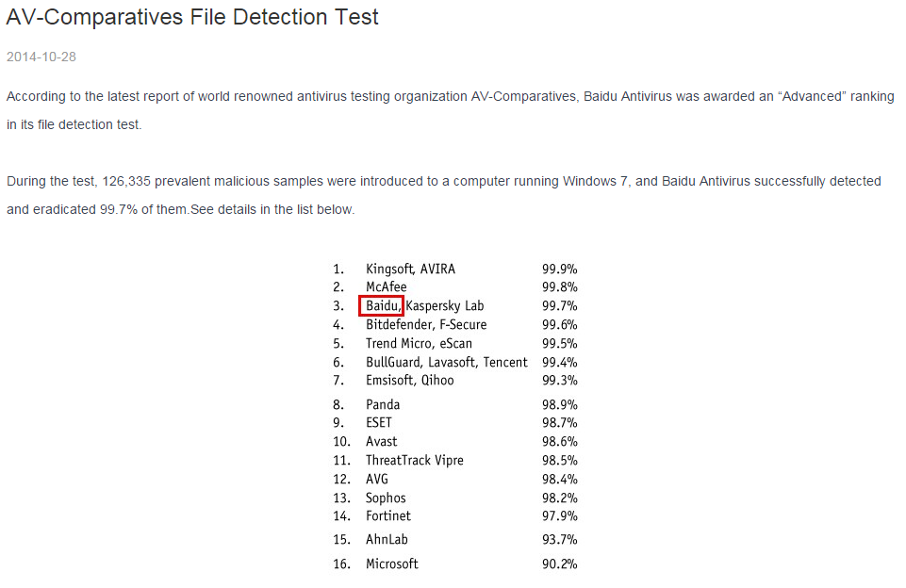Click the AV-Comparatives File Detection Test heading

pos(192,17)
